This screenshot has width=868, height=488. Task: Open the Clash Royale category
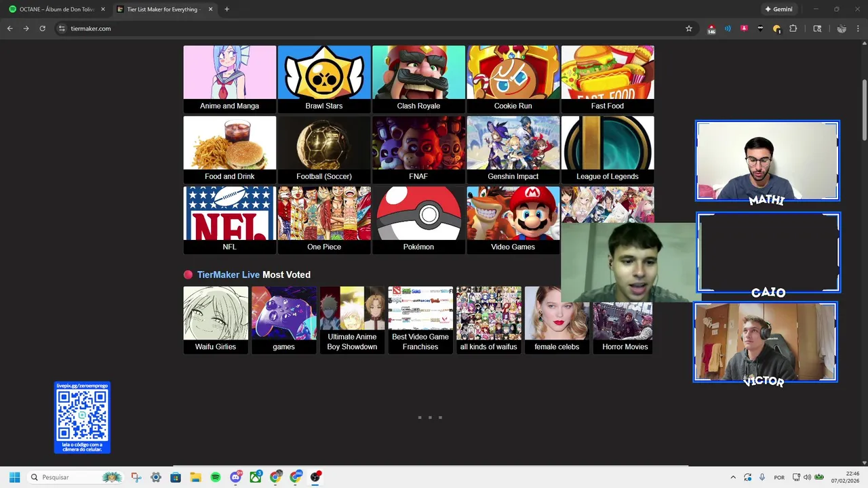[418, 79]
